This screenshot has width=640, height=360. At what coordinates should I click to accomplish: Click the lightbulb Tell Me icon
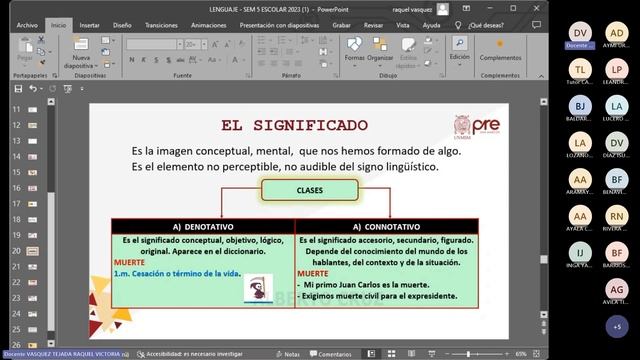point(458,25)
